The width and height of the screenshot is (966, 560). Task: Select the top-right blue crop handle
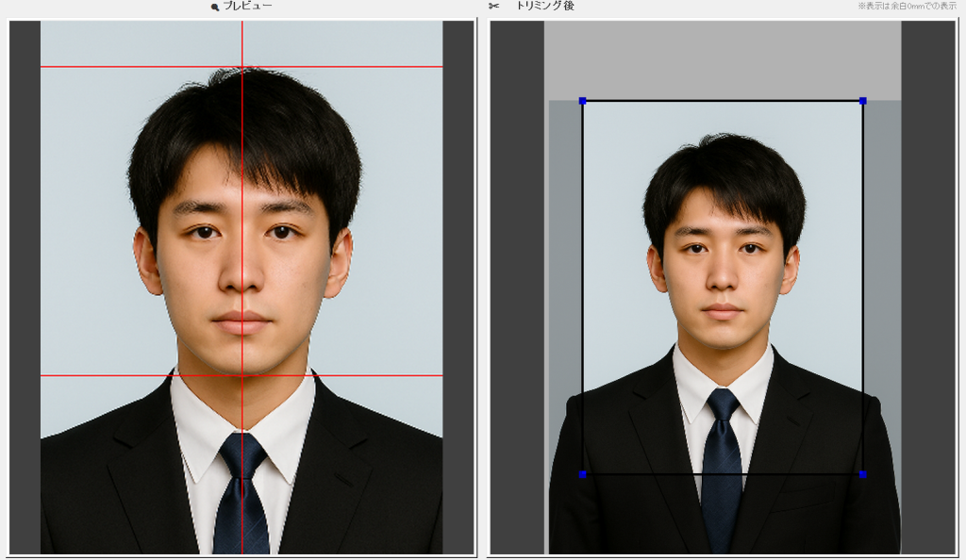862,101
